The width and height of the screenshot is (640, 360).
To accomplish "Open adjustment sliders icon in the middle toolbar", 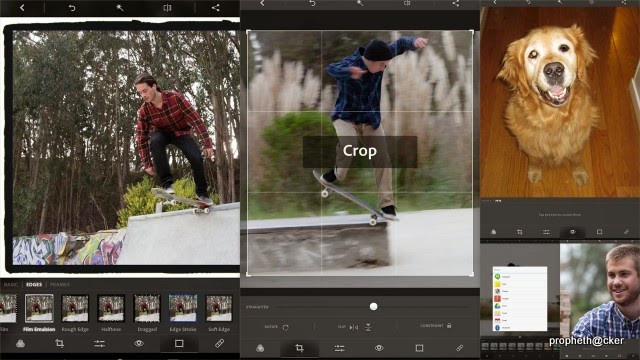I will (339, 348).
